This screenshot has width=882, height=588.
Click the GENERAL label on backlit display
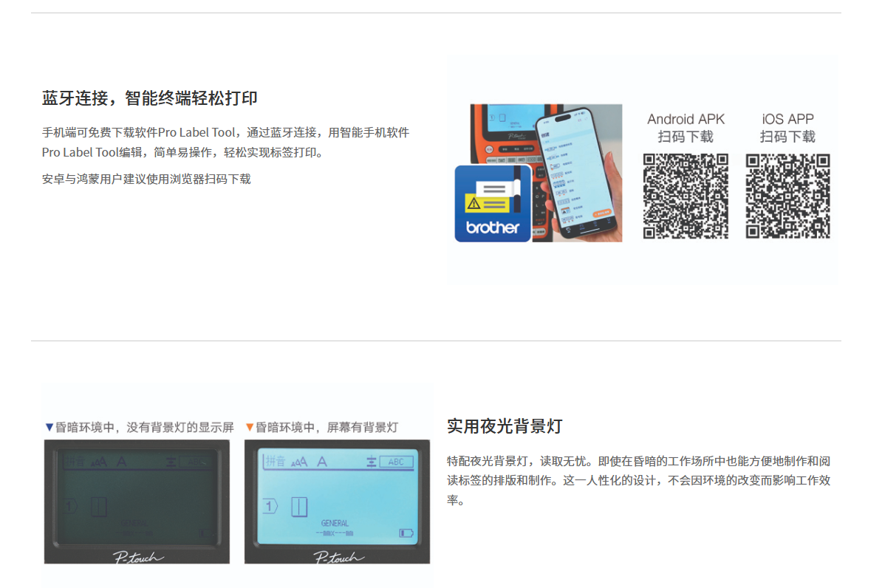click(x=335, y=523)
